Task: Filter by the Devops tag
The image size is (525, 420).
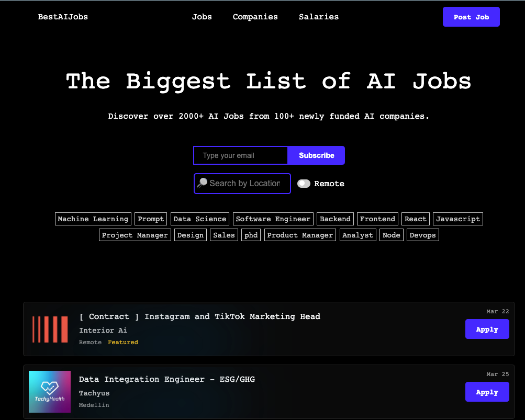Action: pos(422,235)
